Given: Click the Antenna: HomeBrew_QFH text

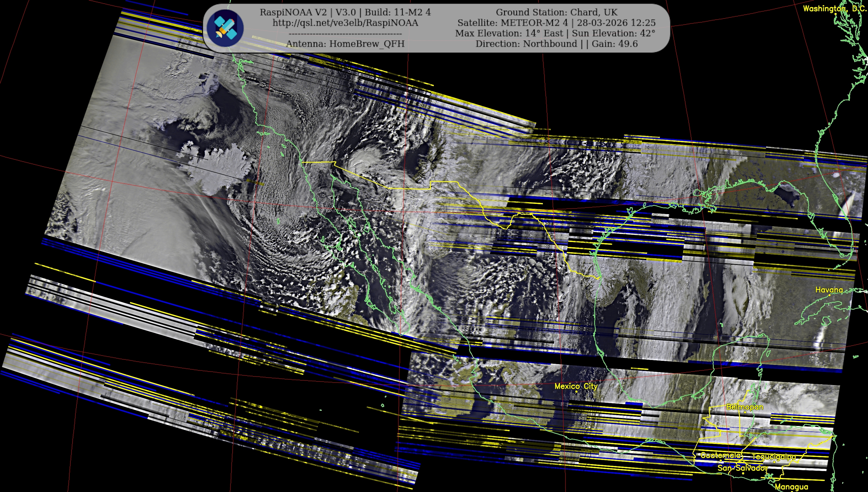Looking at the screenshot, I should (345, 44).
